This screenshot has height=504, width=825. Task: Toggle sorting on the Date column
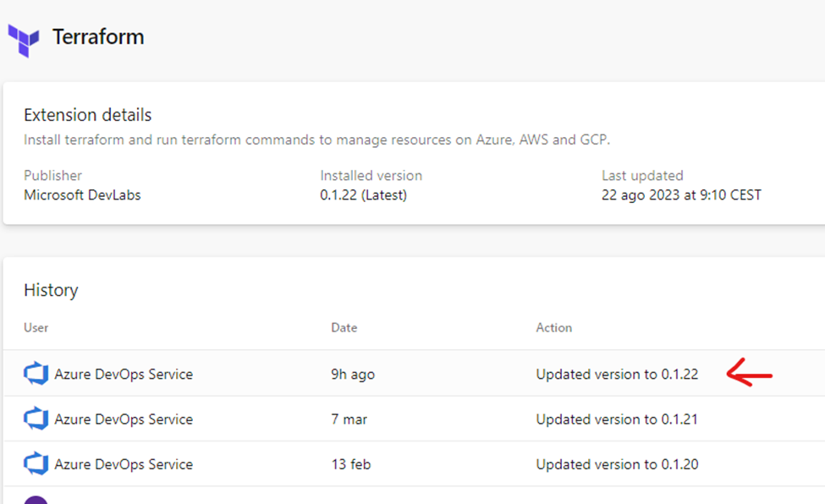tap(344, 327)
